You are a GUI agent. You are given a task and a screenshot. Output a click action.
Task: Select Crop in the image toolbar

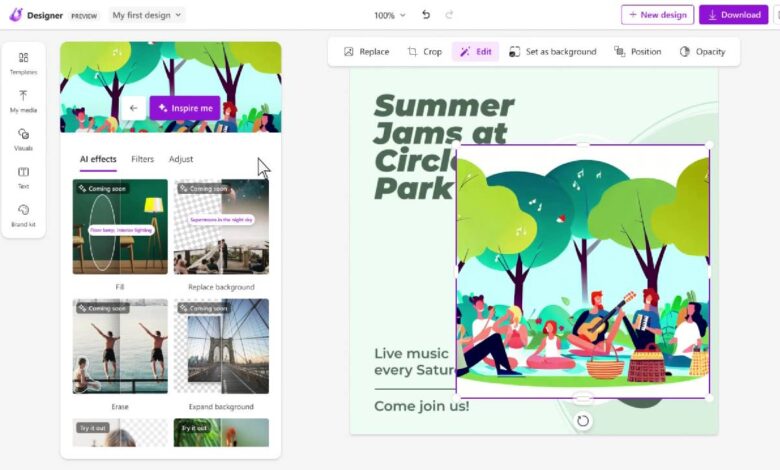[424, 52]
